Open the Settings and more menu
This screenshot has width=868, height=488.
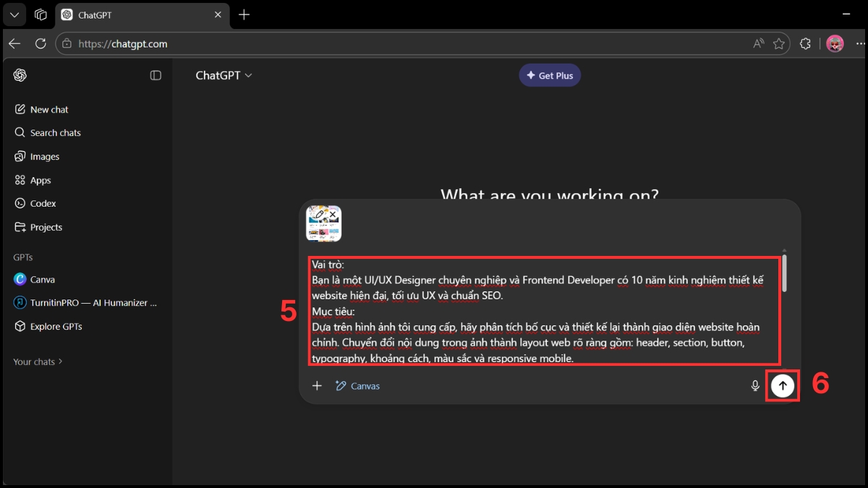pyautogui.click(x=860, y=43)
